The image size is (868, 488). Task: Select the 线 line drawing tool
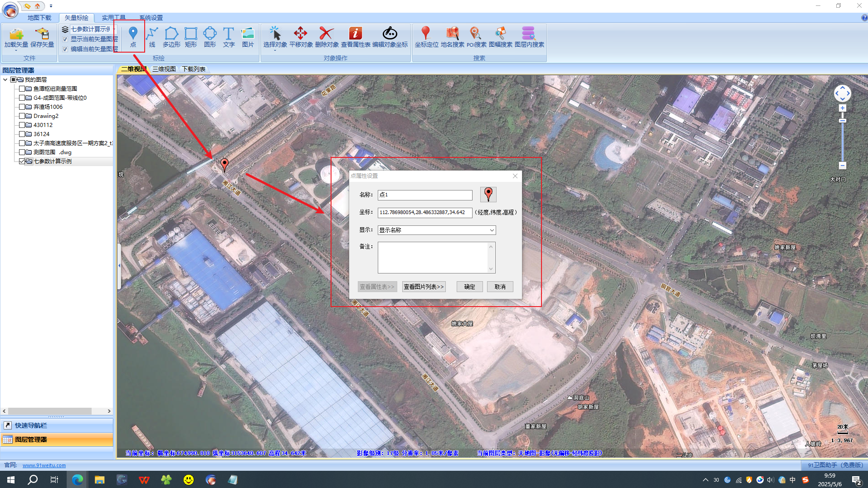coord(152,37)
